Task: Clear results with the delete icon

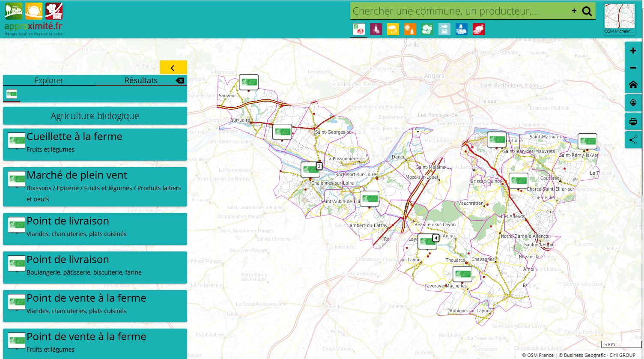Action: pyautogui.click(x=180, y=81)
